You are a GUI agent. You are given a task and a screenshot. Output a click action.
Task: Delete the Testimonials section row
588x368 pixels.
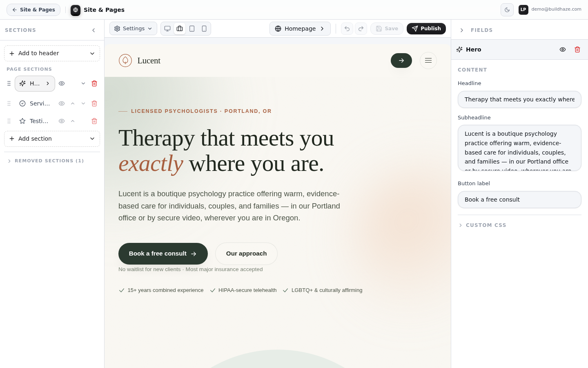point(94,121)
